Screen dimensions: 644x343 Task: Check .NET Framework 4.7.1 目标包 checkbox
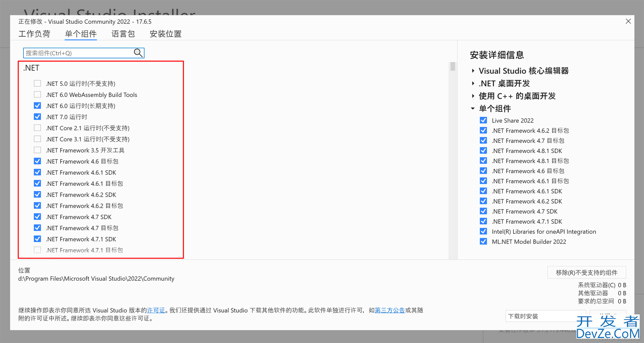tap(38, 250)
